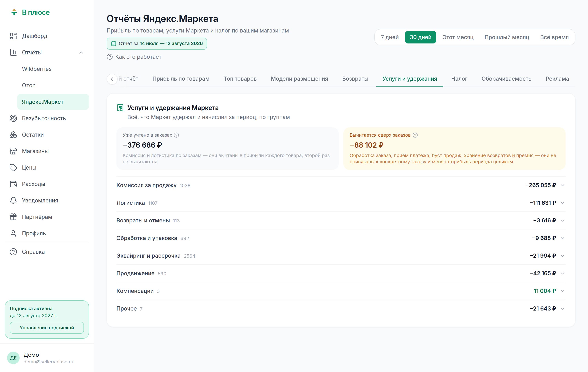Viewport: 588px width, 372px height.
Task: Click the Отчёты bar chart icon
Action: [13, 52]
